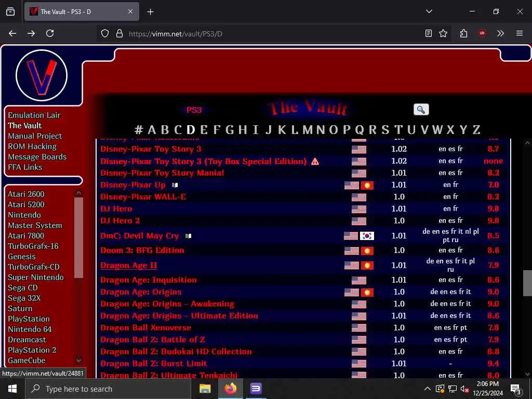Click the Type here to search box

click(x=108, y=389)
